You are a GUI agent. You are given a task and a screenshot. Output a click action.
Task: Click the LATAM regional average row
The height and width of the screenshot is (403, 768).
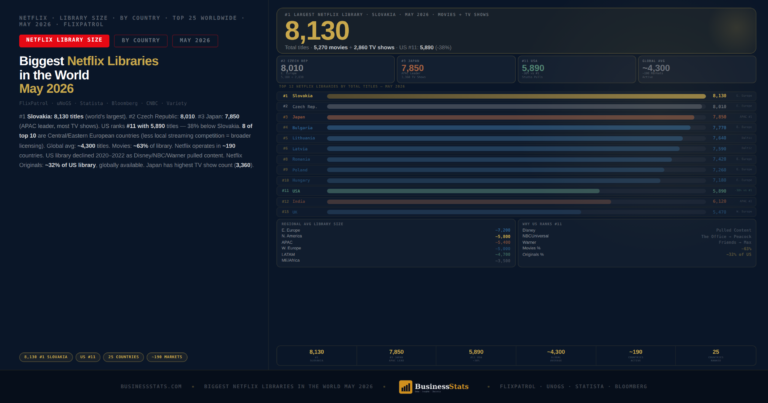(396, 255)
